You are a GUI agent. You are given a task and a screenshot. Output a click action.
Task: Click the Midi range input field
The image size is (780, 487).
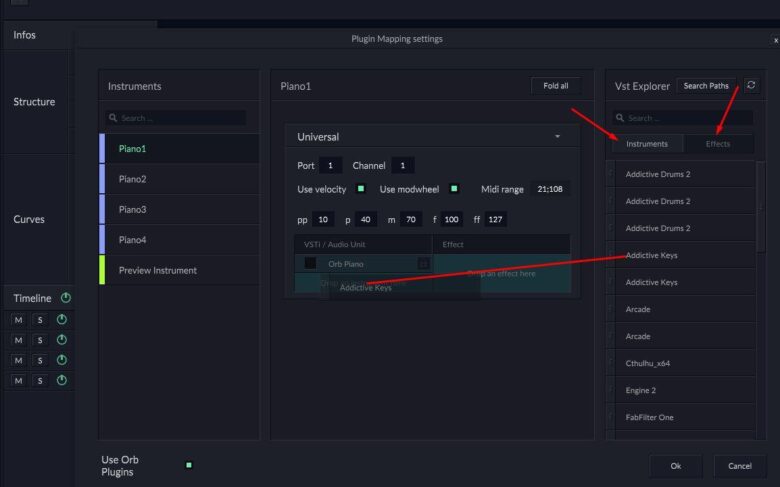pyautogui.click(x=551, y=189)
